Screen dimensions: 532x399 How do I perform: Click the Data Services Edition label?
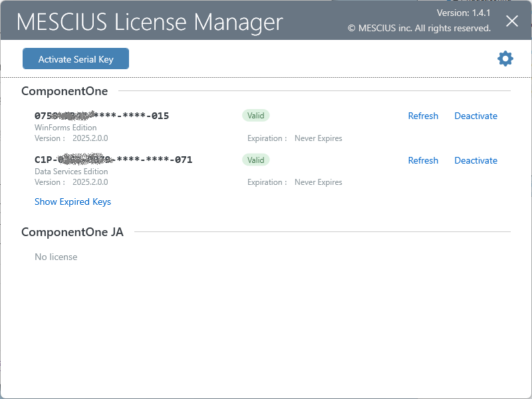click(71, 172)
